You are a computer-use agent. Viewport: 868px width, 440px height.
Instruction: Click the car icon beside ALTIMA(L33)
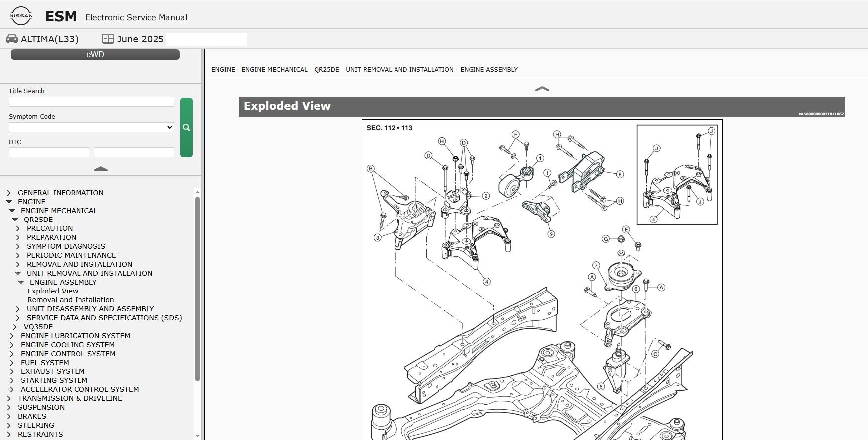12,39
